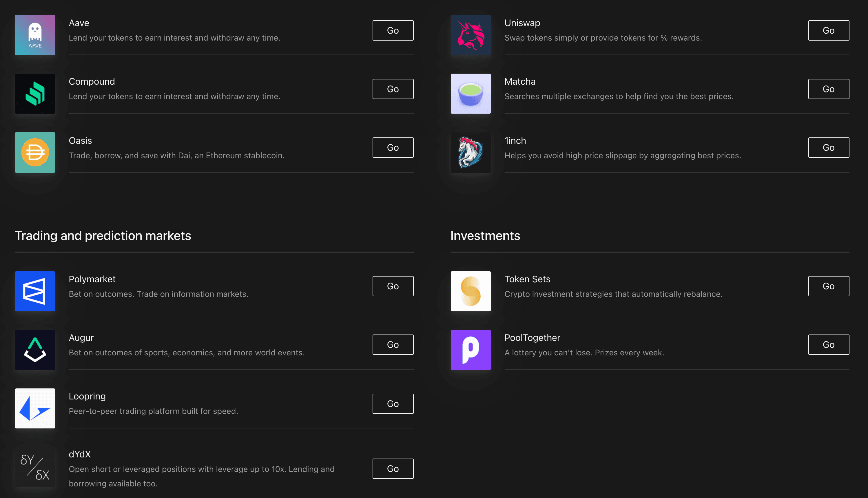The width and height of the screenshot is (868, 498).
Task: Click the Polymarket blue logo icon
Action: (x=35, y=291)
